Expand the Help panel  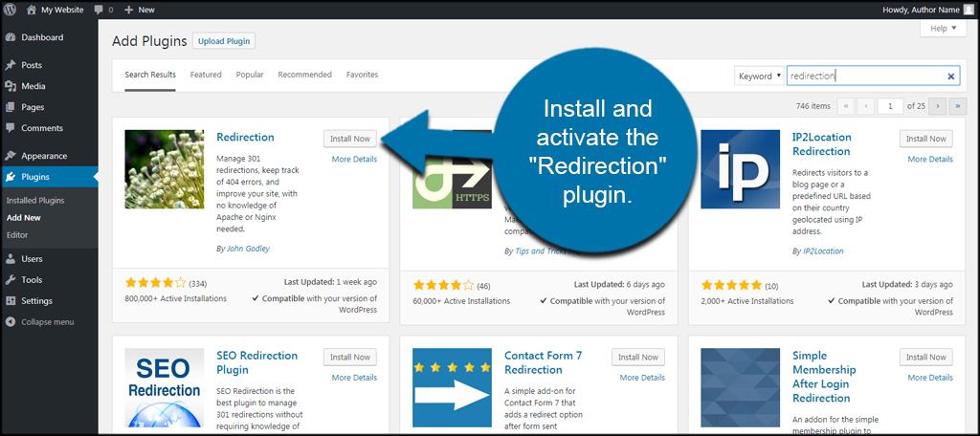pyautogui.click(x=943, y=29)
